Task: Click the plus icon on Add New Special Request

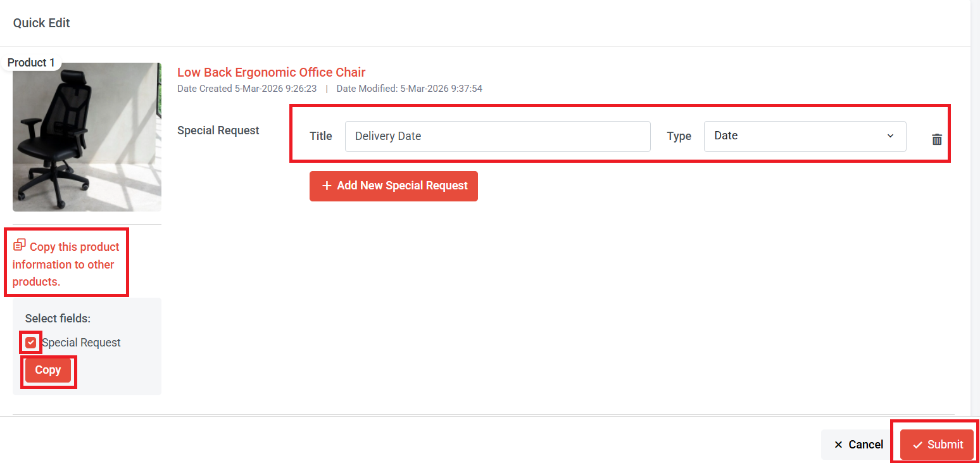Action: coord(326,186)
